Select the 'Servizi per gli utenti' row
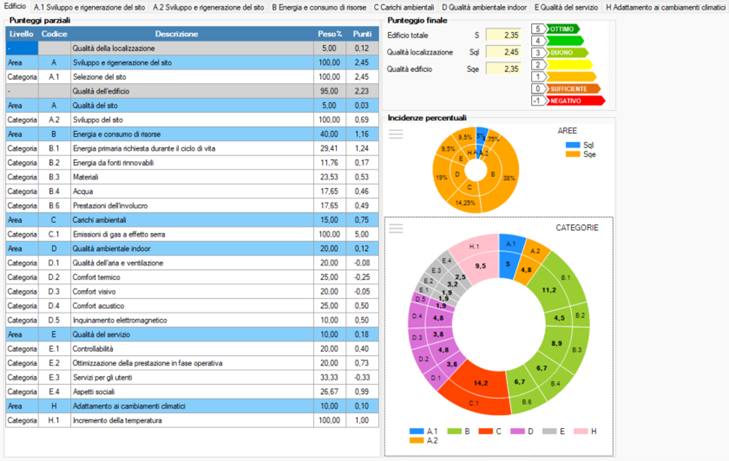The image size is (729, 461). (x=192, y=377)
